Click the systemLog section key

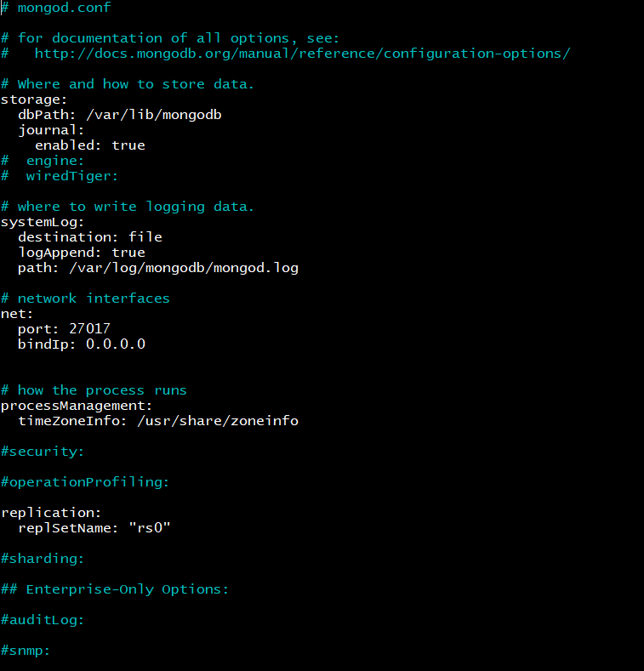43,222
